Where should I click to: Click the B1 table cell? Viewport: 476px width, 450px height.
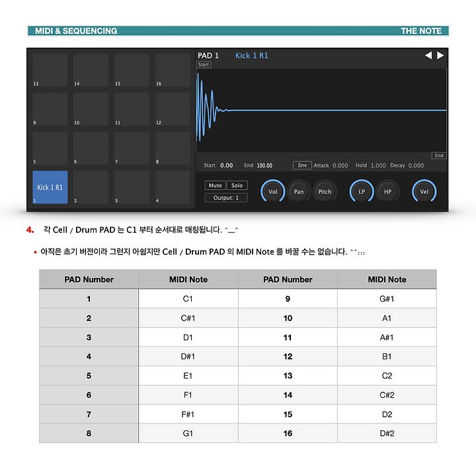[x=387, y=357]
